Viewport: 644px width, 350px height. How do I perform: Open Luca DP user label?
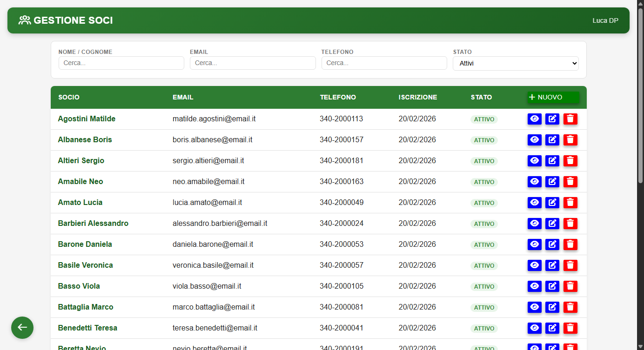(x=605, y=20)
